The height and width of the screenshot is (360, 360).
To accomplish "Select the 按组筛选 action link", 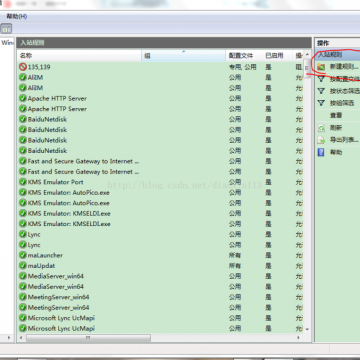I will (342, 103).
